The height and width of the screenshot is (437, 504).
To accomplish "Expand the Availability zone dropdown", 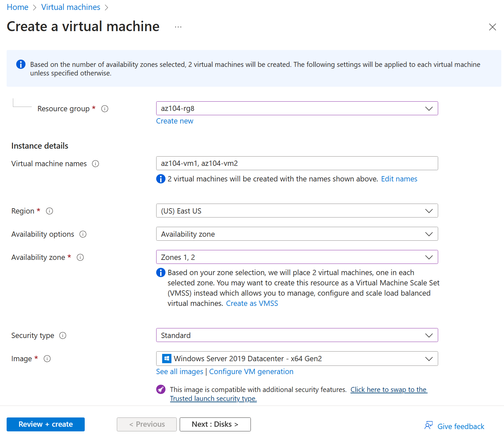I will click(x=429, y=257).
